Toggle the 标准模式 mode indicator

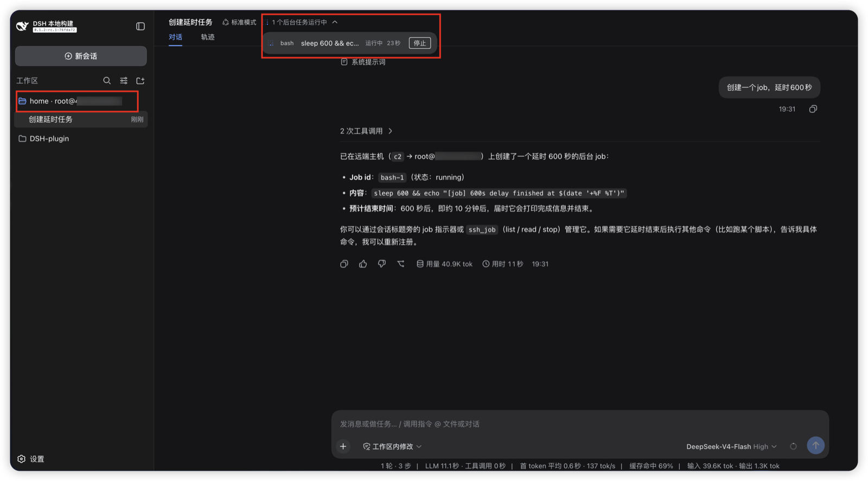(239, 22)
